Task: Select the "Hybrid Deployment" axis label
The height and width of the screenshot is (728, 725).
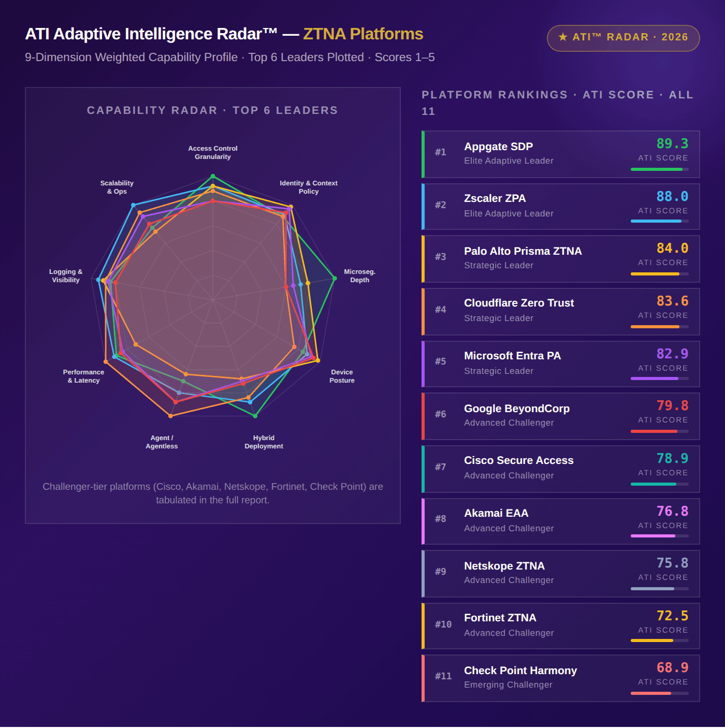Action: 264,442
